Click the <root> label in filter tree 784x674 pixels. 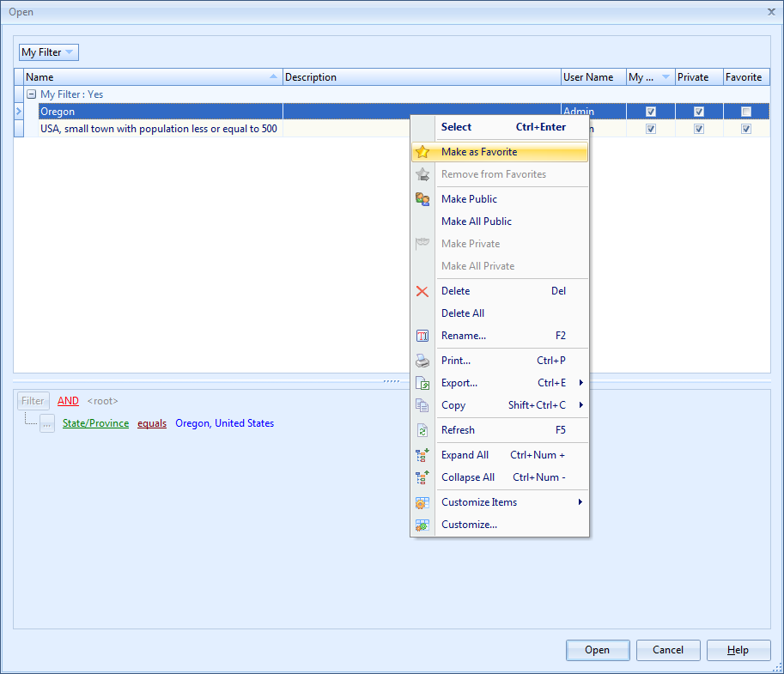click(x=102, y=401)
